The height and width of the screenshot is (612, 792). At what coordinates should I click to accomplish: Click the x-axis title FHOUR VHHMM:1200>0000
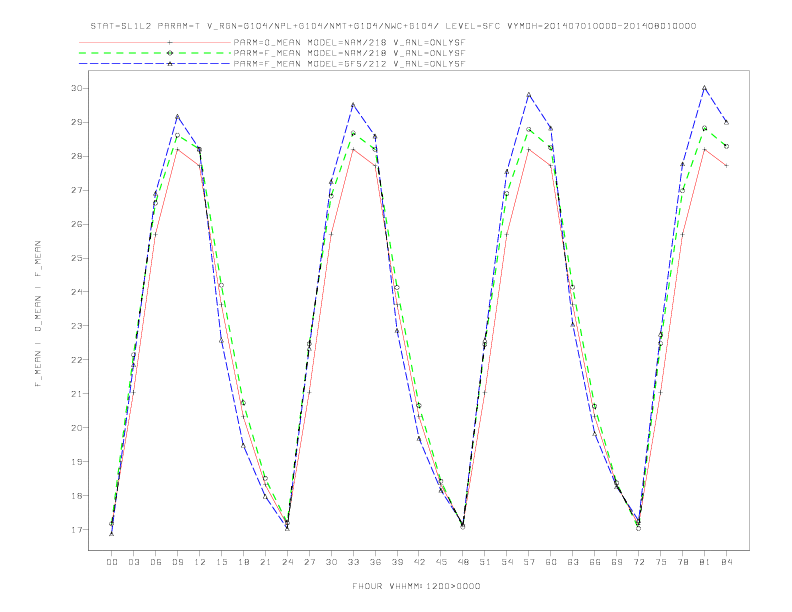(416, 586)
